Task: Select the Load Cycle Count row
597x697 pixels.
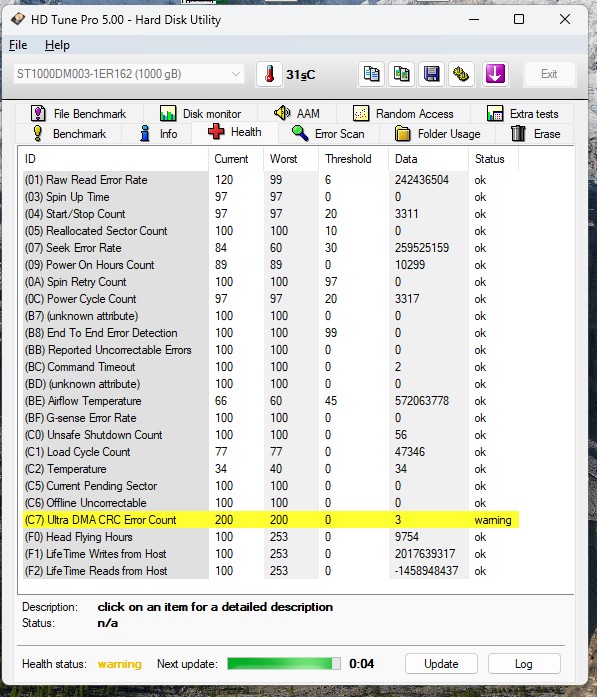Action: coord(271,452)
